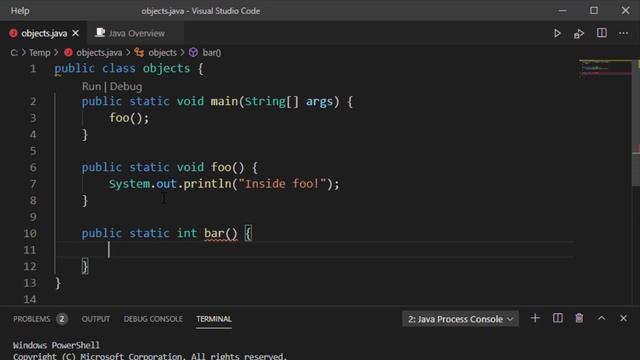Close the Visual Studio Code window
640x360 pixels.
625,10
